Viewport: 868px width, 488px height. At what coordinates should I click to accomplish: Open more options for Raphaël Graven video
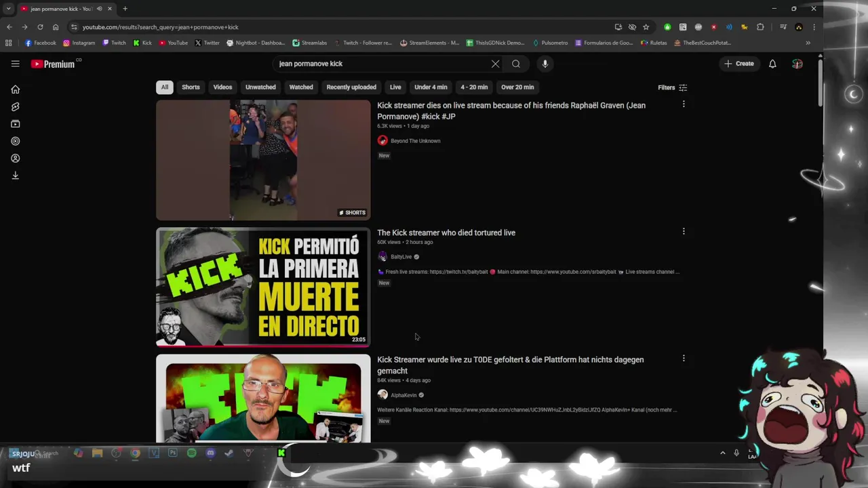(x=684, y=104)
